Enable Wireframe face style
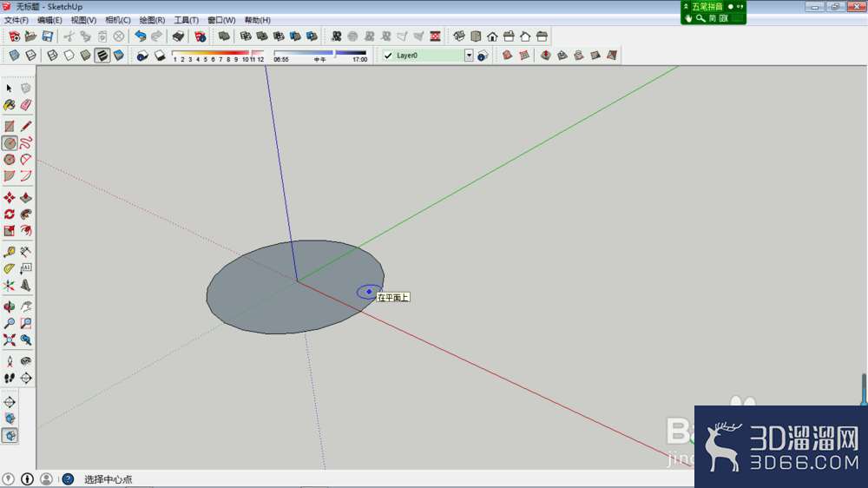This screenshot has width=868, height=488. click(x=52, y=56)
